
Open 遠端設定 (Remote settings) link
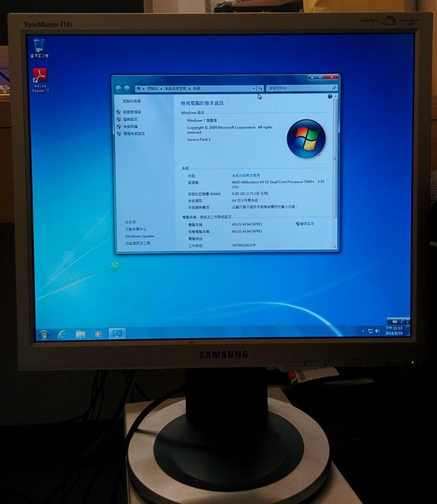[130, 119]
